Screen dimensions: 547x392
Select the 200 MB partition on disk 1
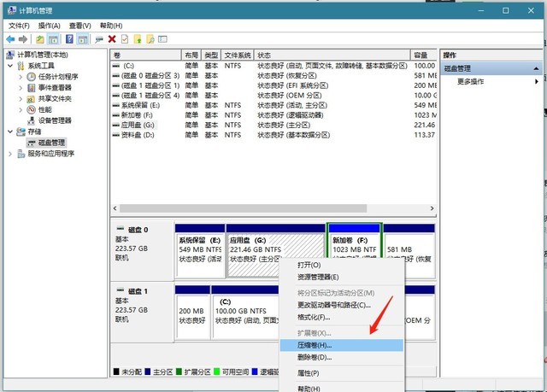tap(192, 313)
